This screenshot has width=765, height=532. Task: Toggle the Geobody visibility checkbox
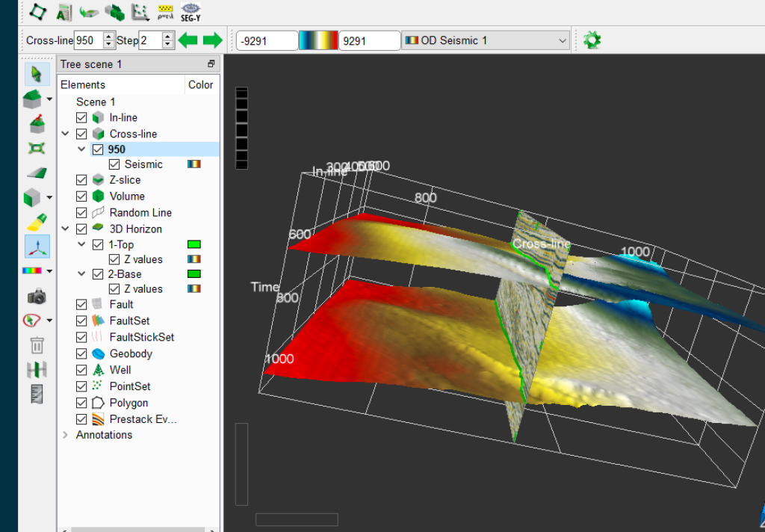pyautogui.click(x=82, y=353)
